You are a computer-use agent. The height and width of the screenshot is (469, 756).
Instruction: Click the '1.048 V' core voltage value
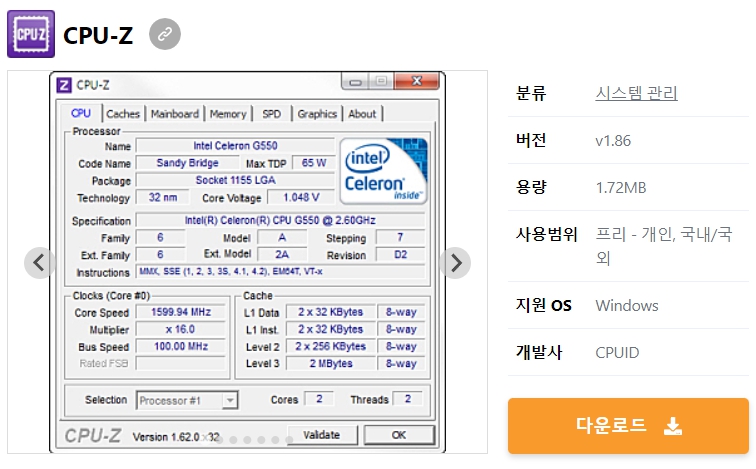[x=301, y=198]
